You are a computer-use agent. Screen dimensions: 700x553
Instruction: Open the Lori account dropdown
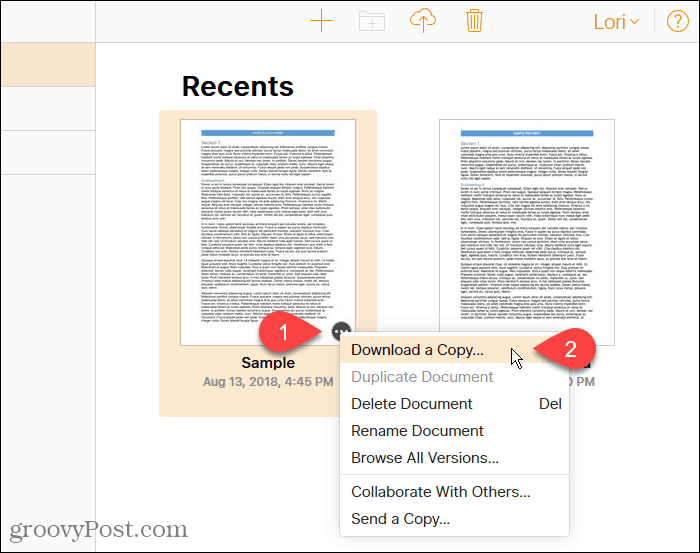click(616, 22)
